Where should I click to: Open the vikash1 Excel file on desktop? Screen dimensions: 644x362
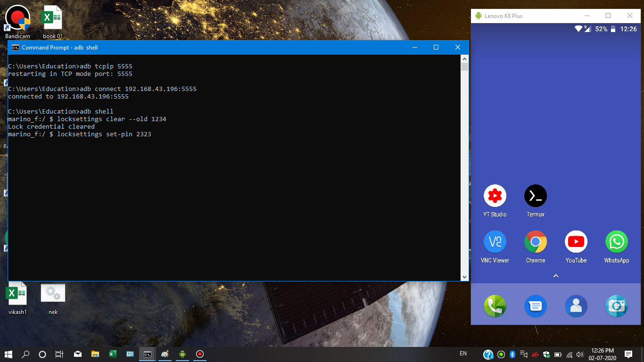point(17,293)
